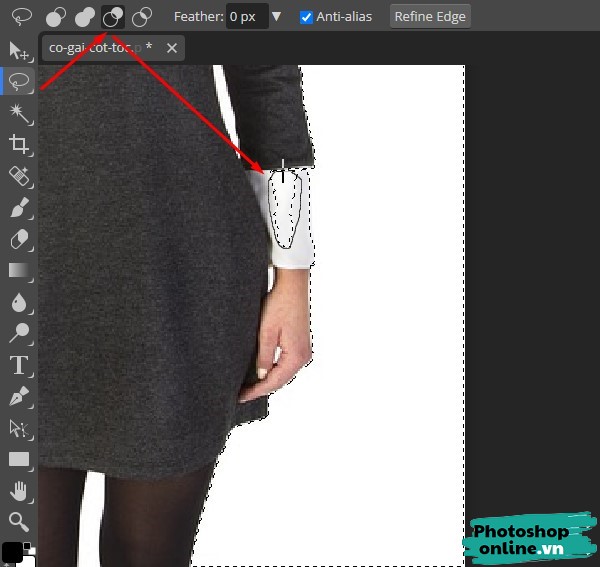This screenshot has width=600, height=567.
Task: Select the Spot Healing Brush tool
Action: pyautogui.click(x=18, y=177)
